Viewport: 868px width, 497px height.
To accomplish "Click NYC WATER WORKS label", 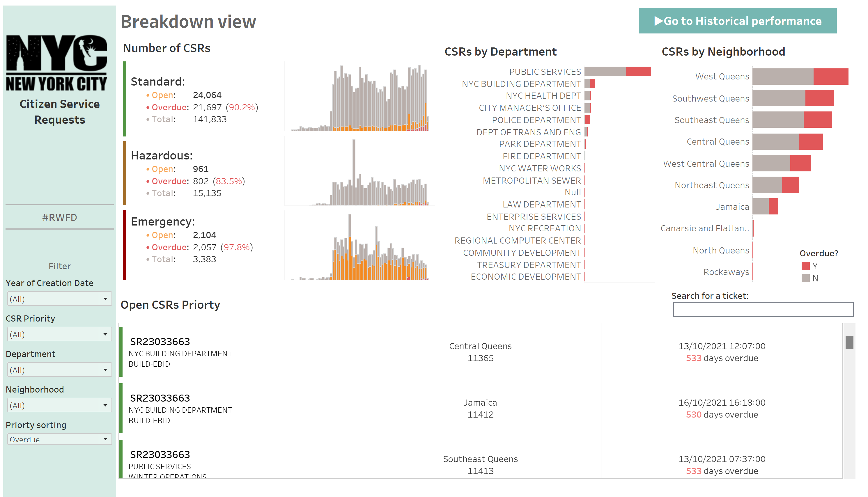I will coord(540,168).
